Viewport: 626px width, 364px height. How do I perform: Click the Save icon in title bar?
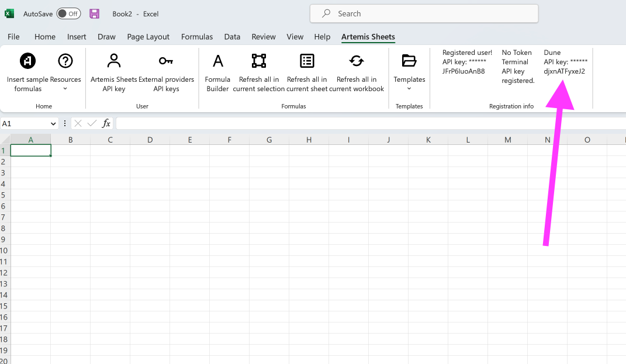pyautogui.click(x=94, y=14)
